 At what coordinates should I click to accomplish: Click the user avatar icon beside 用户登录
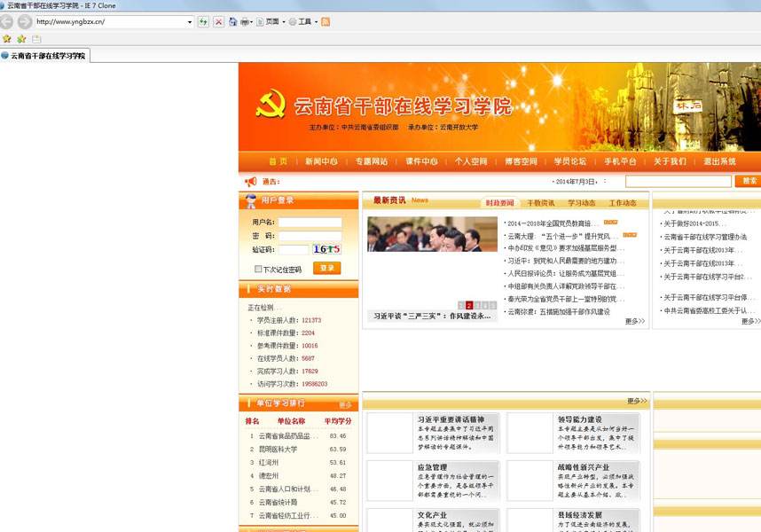coord(251,200)
